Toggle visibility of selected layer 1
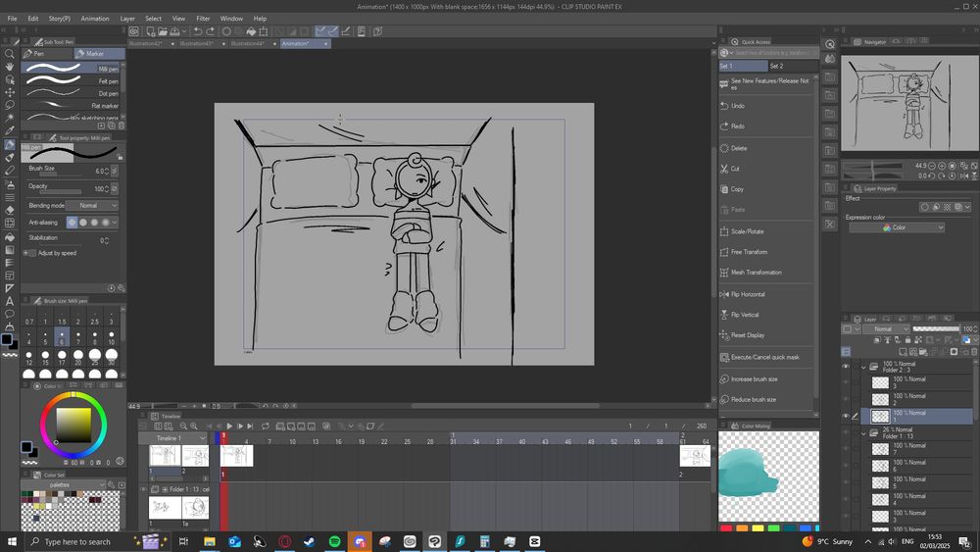 pos(846,417)
